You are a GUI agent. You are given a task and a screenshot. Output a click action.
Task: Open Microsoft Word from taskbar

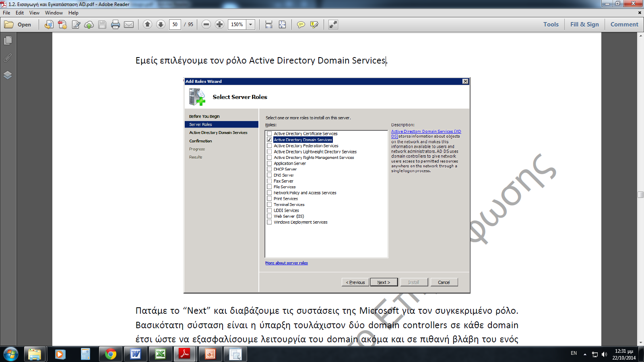[x=136, y=354]
